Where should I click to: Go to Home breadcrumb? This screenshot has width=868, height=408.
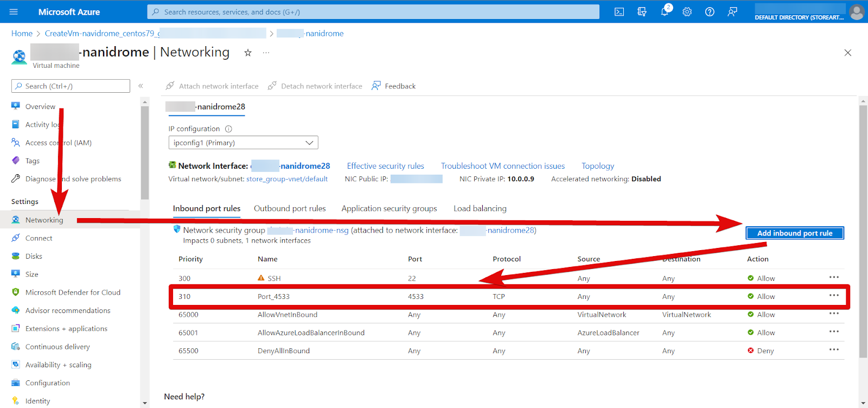tap(22, 34)
